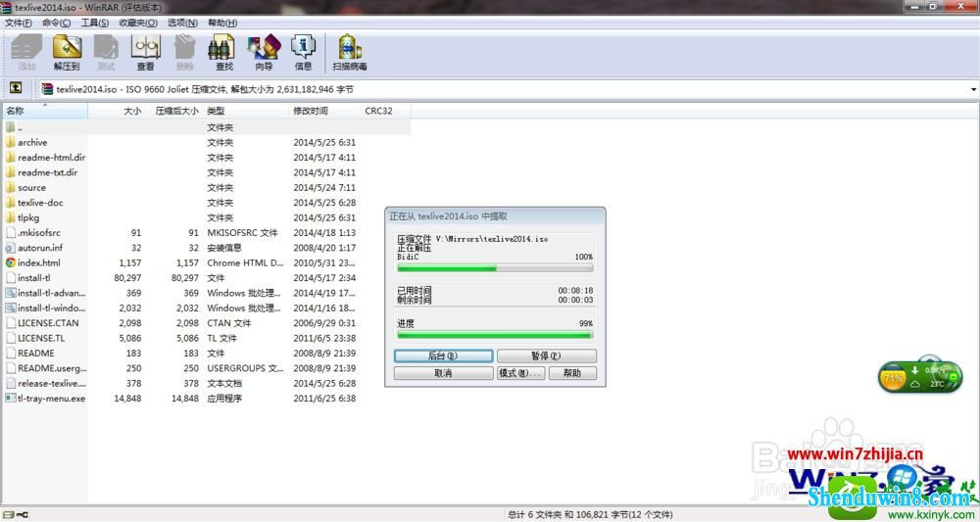
Task: Select the parent directory ".." folder icon
Action: point(11,127)
